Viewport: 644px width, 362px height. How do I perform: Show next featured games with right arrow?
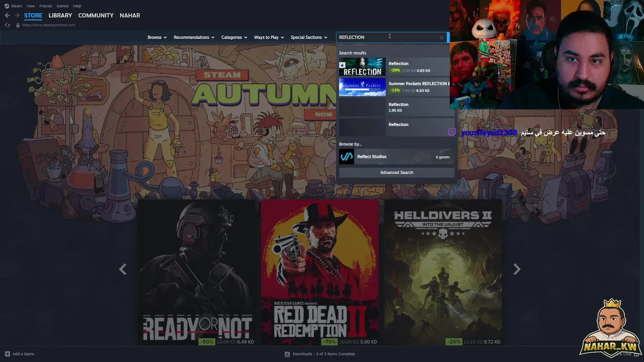point(517,269)
